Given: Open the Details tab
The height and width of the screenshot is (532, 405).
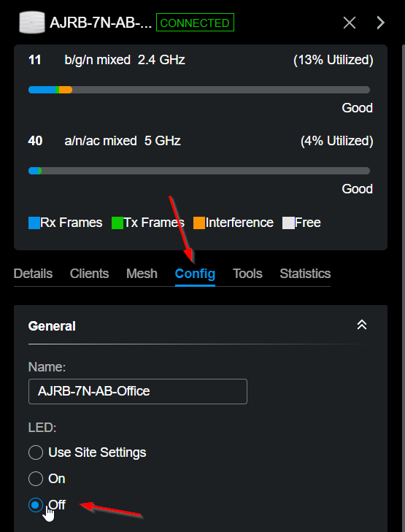Looking at the screenshot, I should [33, 274].
